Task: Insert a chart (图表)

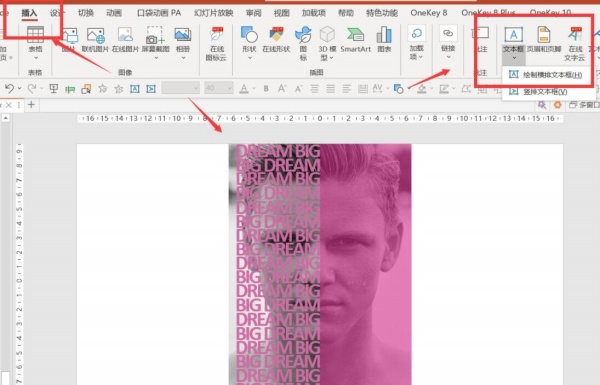Action: [384, 40]
